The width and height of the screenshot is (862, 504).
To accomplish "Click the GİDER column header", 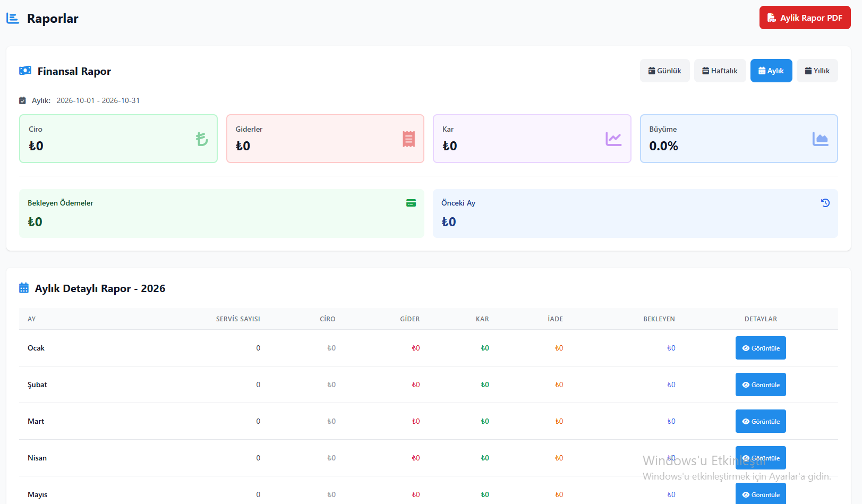I will point(409,319).
